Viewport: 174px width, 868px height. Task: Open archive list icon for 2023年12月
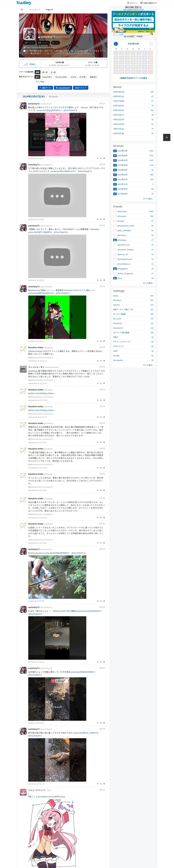(115, 184)
